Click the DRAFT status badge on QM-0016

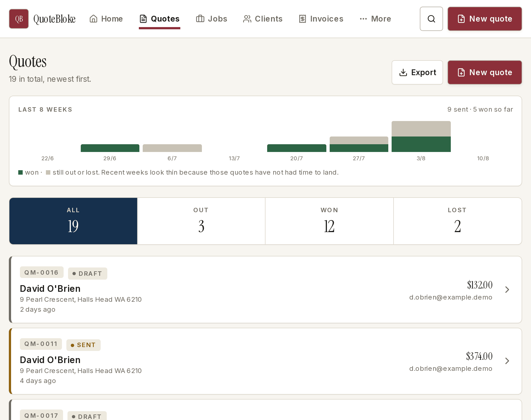coord(88,274)
